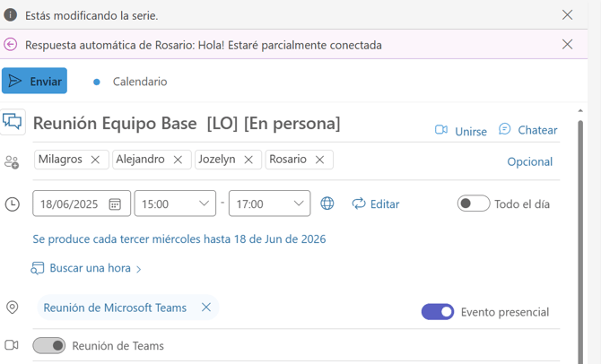
Task: Open the 17:00 end time dropdown
Action: tap(299, 204)
